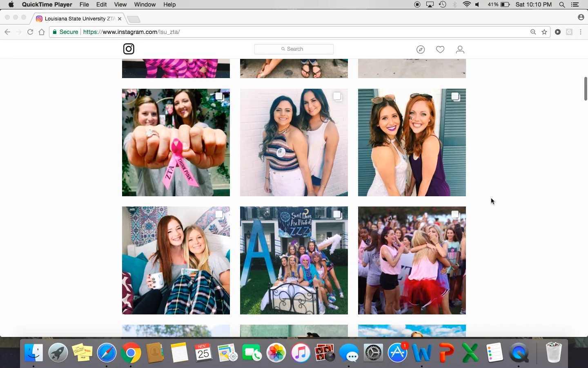The image size is (588, 368).
Task: Open Calendar showing Nov 25 in Dock
Action: click(x=203, y=352)
